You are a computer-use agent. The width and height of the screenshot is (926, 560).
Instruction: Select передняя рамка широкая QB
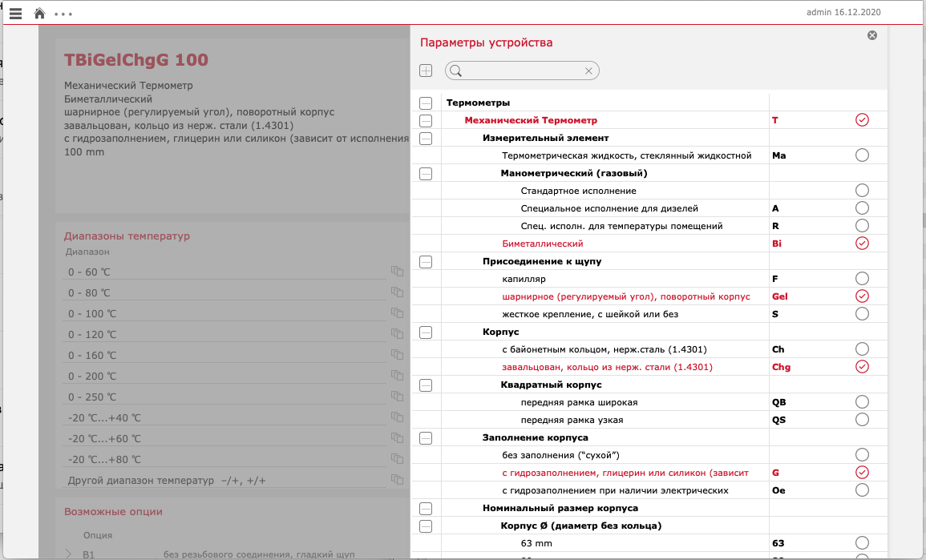(862, 402)
